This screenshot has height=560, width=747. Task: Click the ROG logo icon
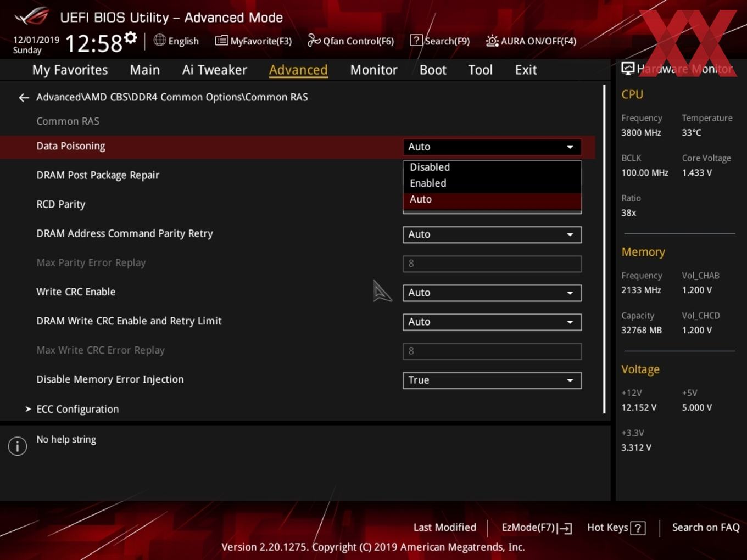(32, 16)
